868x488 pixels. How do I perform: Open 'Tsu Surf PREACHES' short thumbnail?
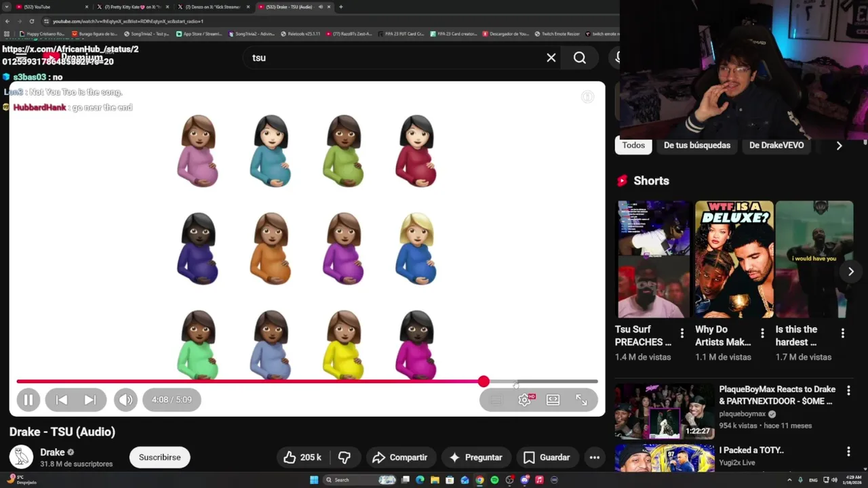(x=652, y=259)
